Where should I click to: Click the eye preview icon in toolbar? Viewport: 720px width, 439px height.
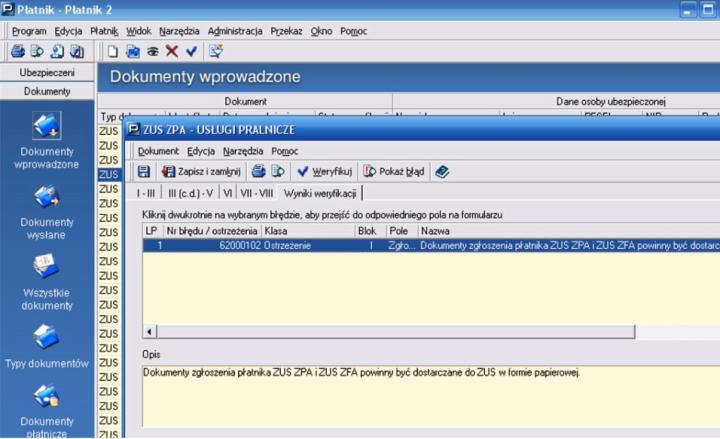click(153, 52)
